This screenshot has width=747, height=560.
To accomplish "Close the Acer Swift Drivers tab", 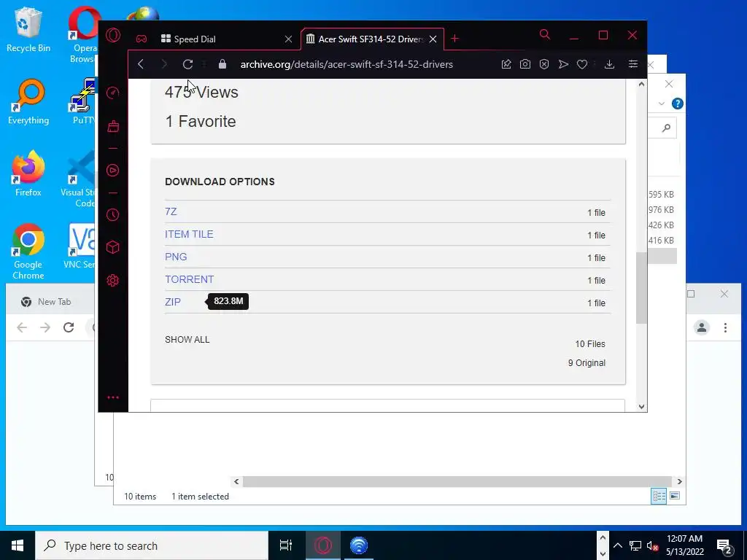I will tap(433, 39).
